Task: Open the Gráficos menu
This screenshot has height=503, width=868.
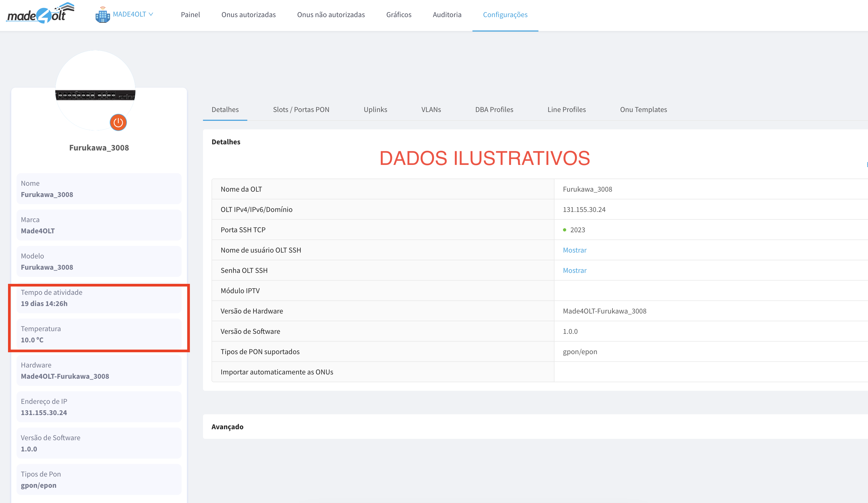Action: (x=398, y=14)
